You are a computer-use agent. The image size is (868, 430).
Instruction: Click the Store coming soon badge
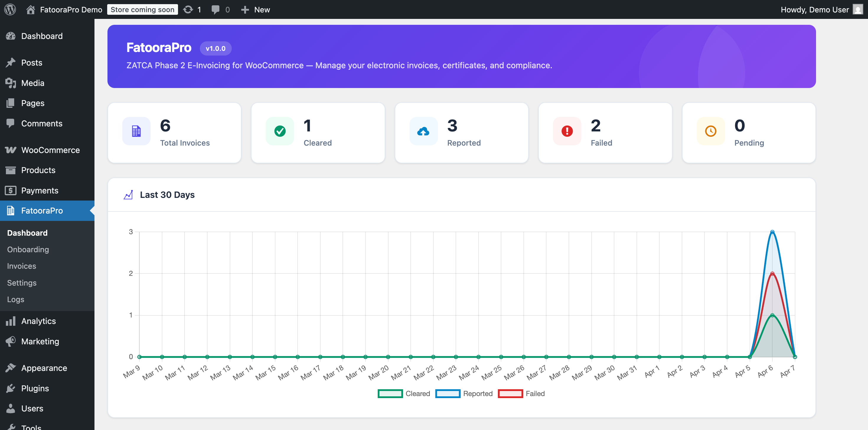click(x=142, y=9)
